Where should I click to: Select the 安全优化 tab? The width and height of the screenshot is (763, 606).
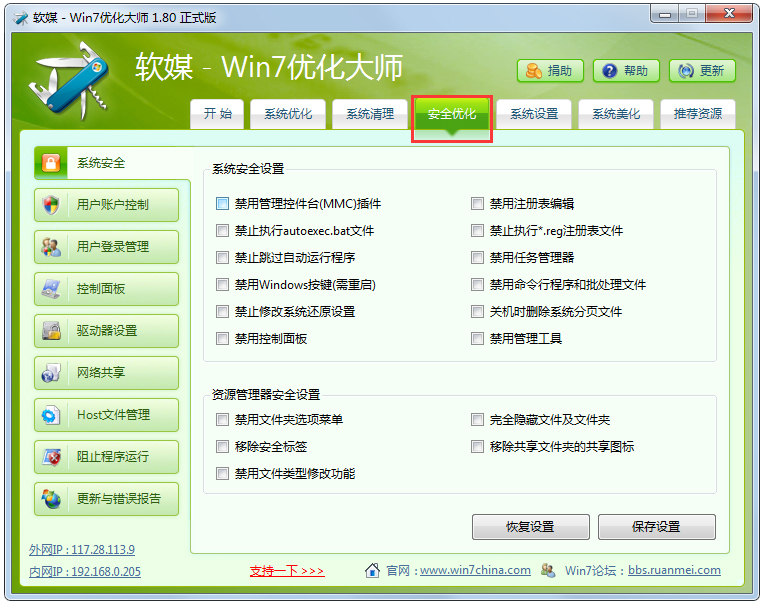[452, 115]
